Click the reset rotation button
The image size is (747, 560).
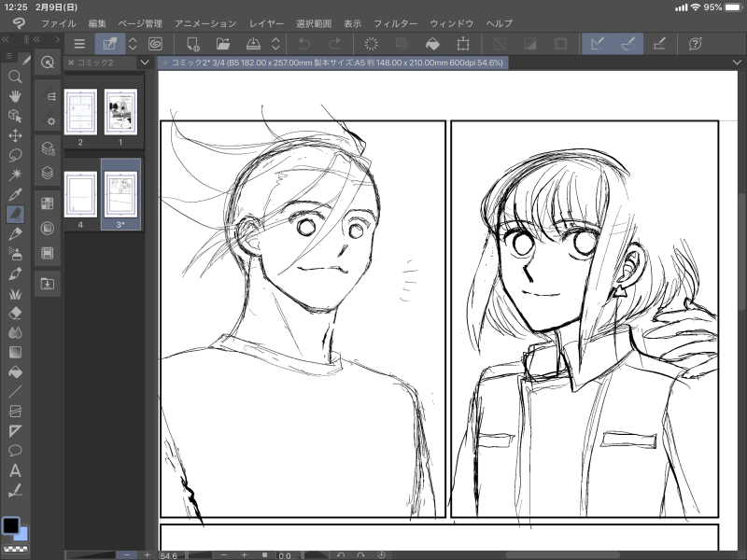tap(381, 555)
